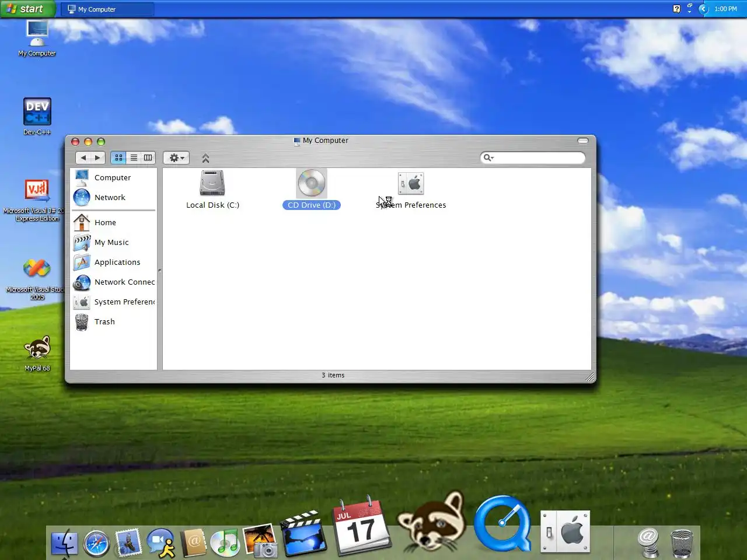Click the yellow minimize button of My Computer
Image resolution: width=747 pixels, height=560 pixels.
pyautogui.click(x=88, y=142)
